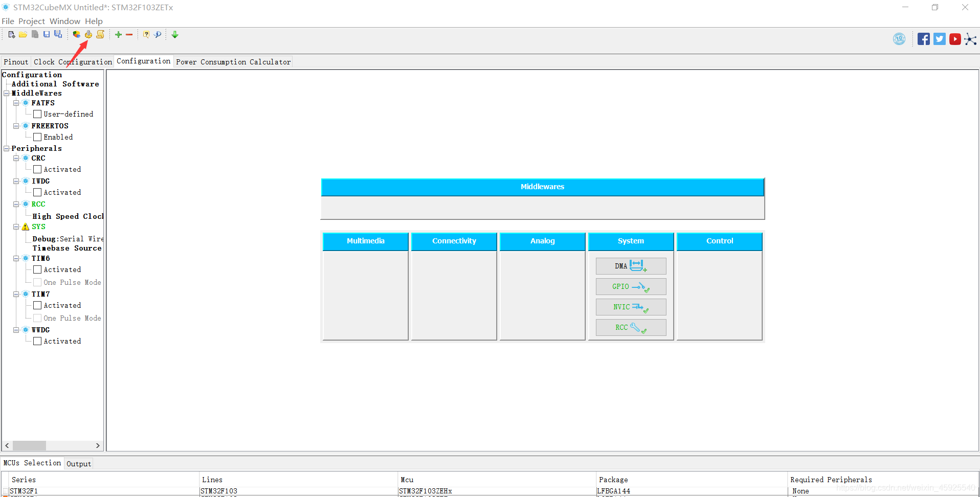
Task: Generate source code with gear icon
Action: [x=88, y=34]
